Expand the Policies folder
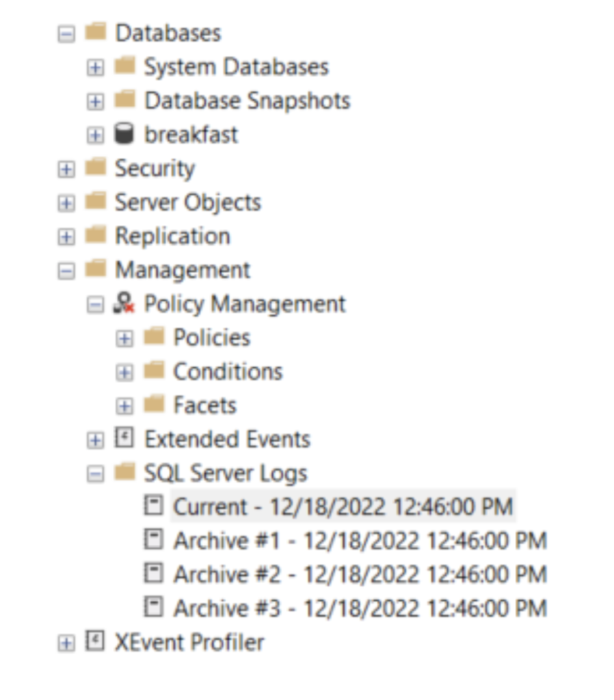The image size is (614, 700). pos(124,338)
